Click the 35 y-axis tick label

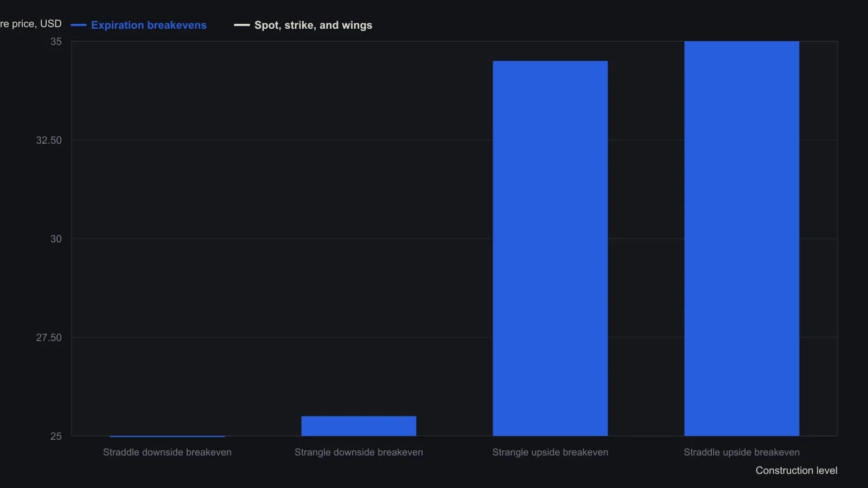tap(56, 42)
